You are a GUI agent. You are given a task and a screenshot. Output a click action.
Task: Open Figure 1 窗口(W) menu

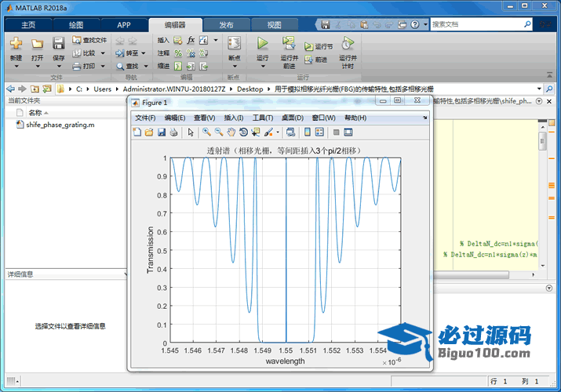click(x=323, y=118)
